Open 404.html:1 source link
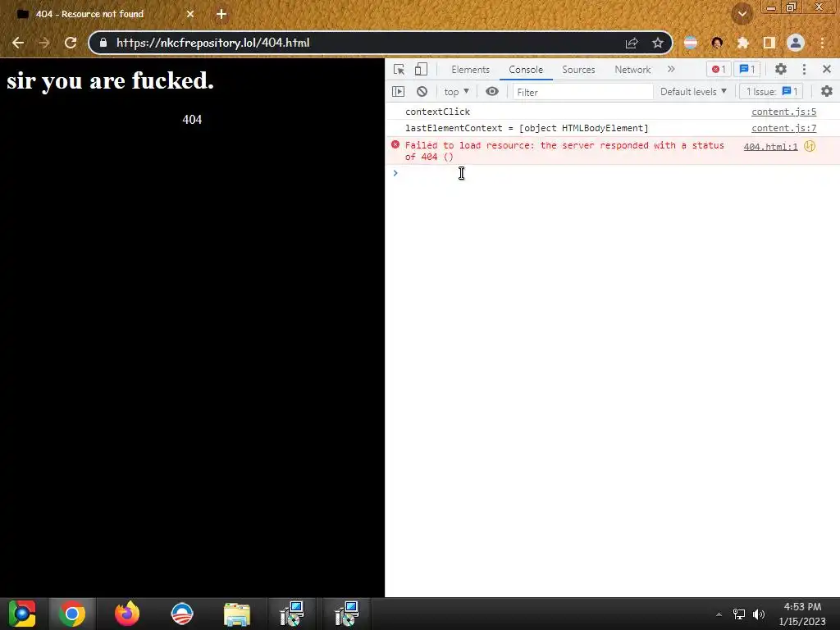Viewport: 840px width, 630px height. click(x=770, y=146)
